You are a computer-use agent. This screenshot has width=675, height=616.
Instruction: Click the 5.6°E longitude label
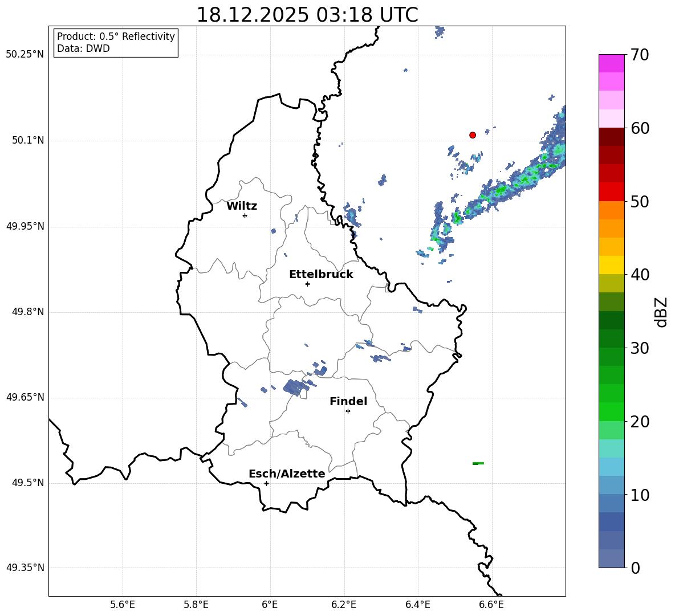click(x=123, y=605)
